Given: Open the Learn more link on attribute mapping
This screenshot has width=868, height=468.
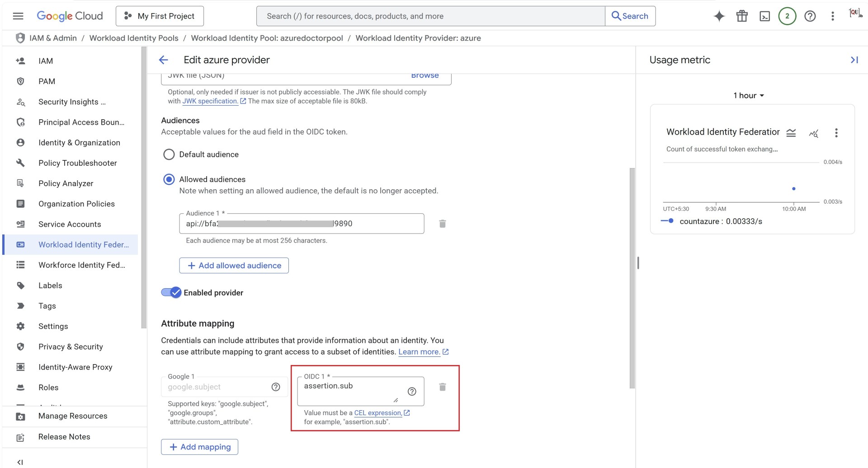Looking at the screenshot, I should coord(419,352).
